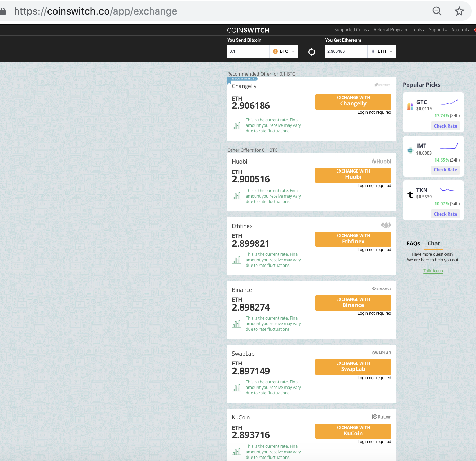Click the Talk to us link
The width and height of the screenshot is (476, 461).
click(433, 271)
